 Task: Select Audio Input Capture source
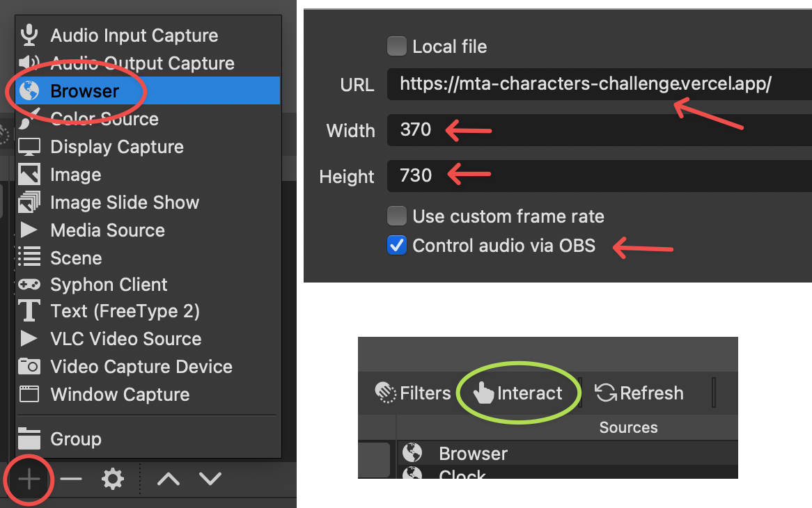148,35
